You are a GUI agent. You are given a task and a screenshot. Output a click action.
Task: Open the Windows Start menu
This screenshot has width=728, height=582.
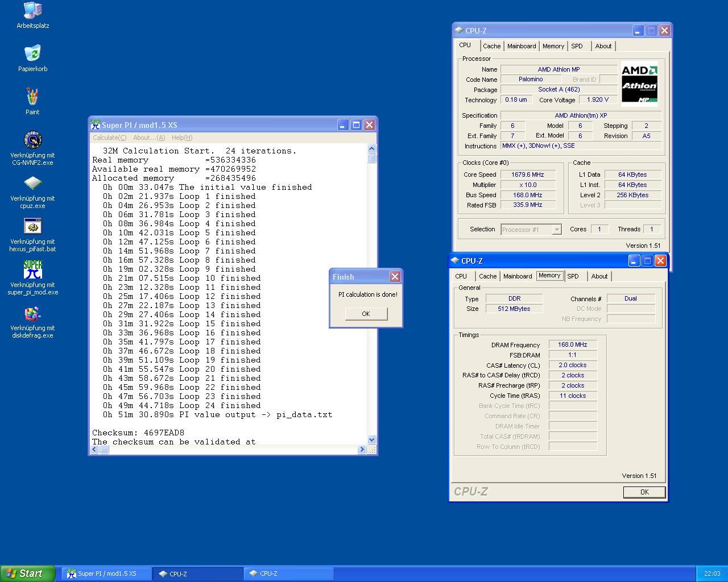(28, 573)
